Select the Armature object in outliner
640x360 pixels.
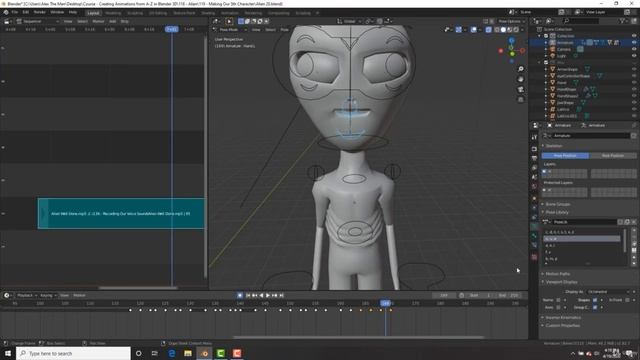point(565,42)
